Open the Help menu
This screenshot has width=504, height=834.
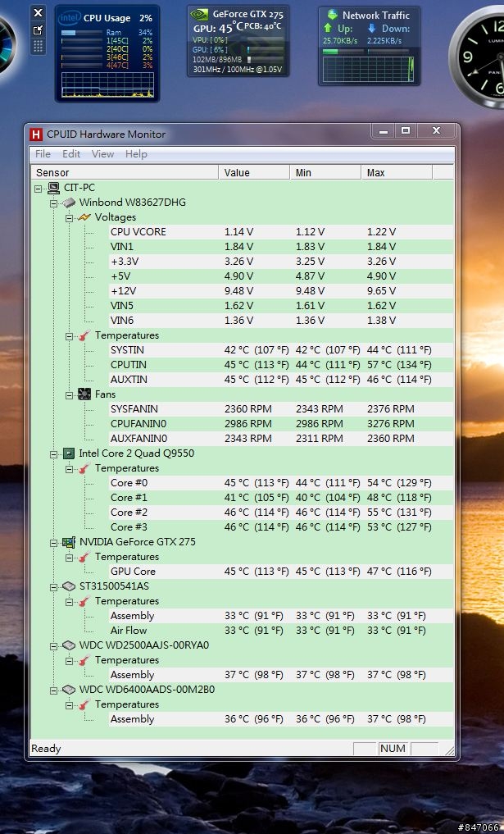tap(136, 154)
